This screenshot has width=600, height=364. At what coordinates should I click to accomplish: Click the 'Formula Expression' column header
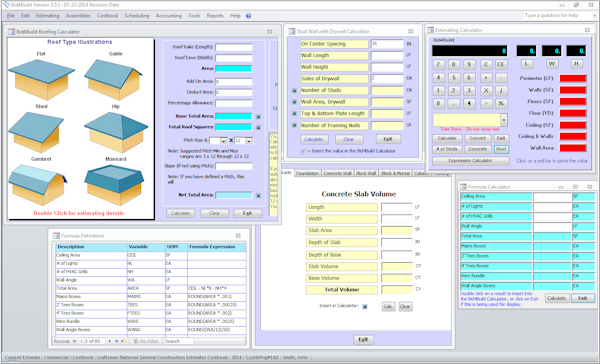[x=217, y=247]
